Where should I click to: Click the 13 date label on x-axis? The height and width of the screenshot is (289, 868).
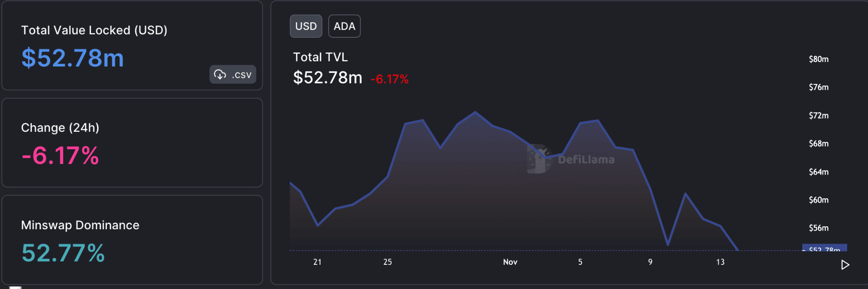(721, 262)
